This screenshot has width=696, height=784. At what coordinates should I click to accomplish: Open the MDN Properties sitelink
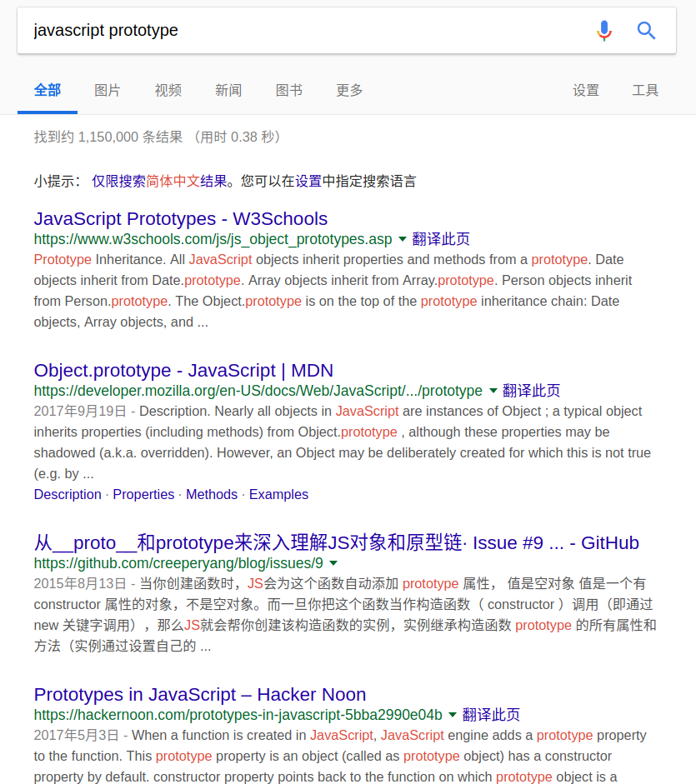(143, 495)
